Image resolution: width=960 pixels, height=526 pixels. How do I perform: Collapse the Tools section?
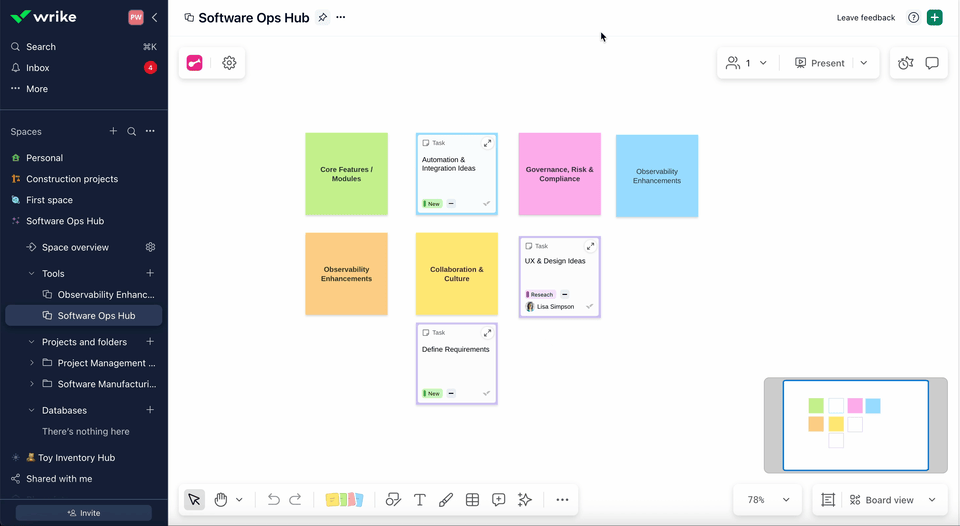32,274
